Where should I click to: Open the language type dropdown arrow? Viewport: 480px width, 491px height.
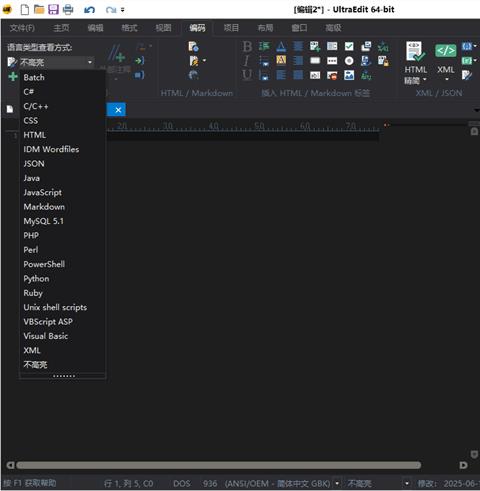click(x=90, y=62)
